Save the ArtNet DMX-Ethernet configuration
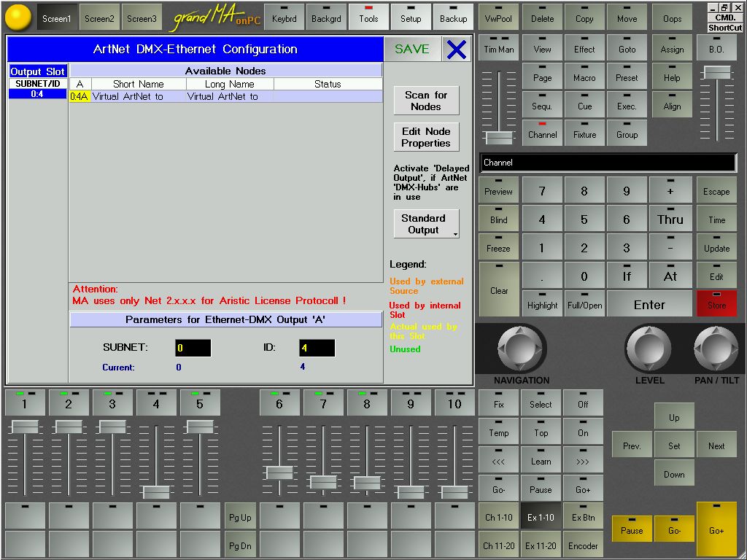This screenshot has height=560, width=747. [412, 49]
